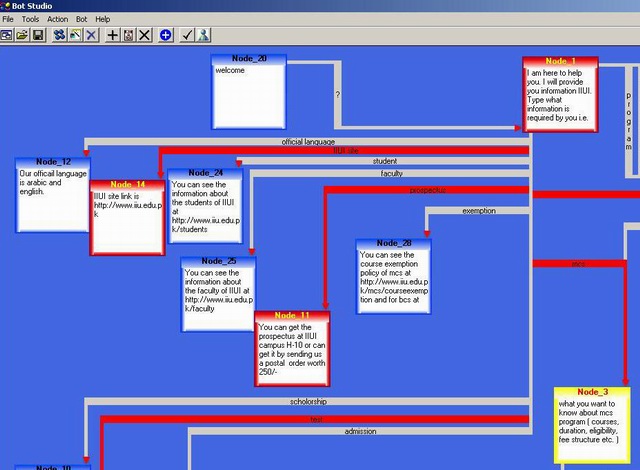Select the yellow Node_3 mcs node

tap(592, 426)
